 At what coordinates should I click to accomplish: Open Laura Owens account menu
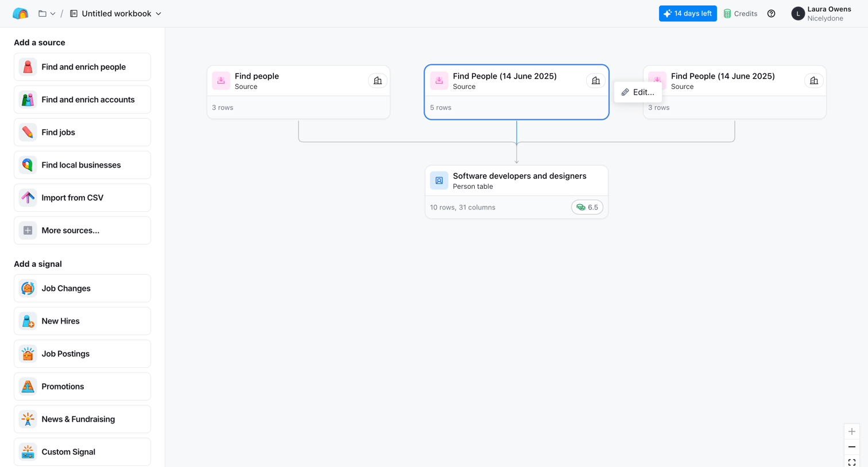coord(821,14)
